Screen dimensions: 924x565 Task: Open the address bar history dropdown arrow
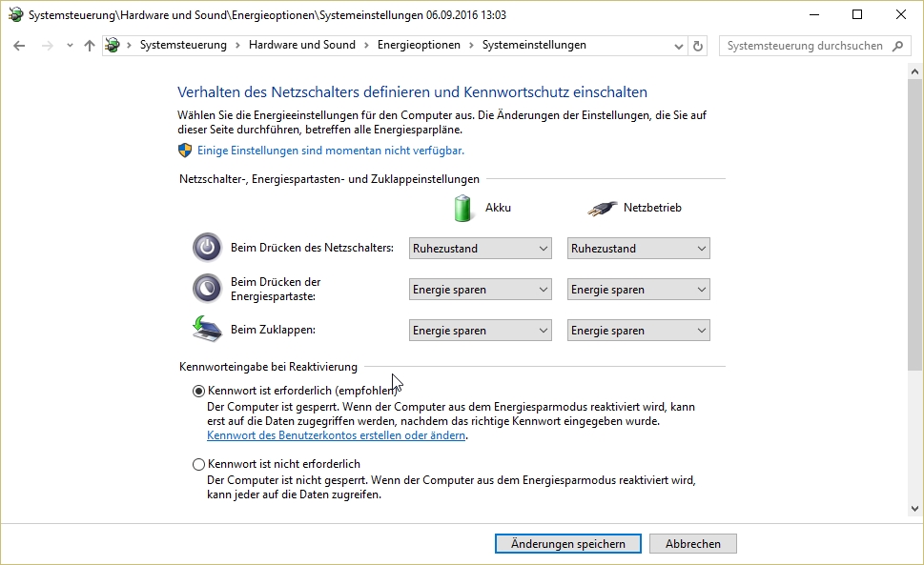(x=676, y=46)
